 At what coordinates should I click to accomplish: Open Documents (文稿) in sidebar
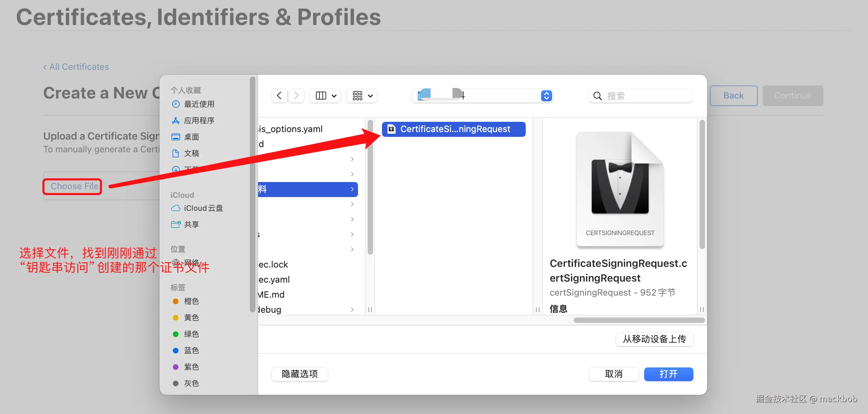[191, 153]
